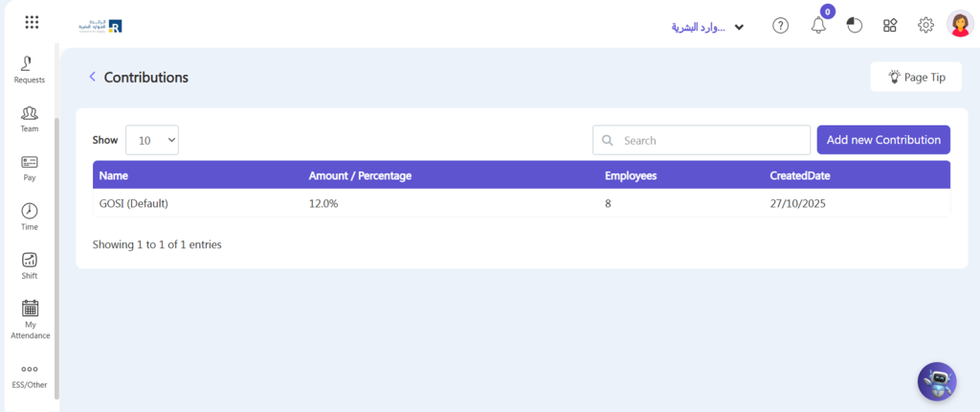Click the pie chart progress icon
The width and height of the screenshot is (980, 412).
[x=854, y=26]
